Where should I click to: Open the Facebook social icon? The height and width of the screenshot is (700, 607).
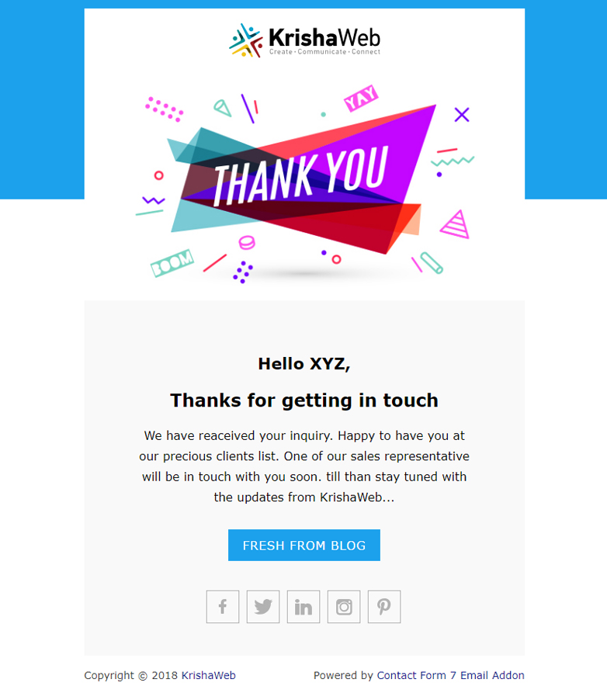click(x=223, y=607)
